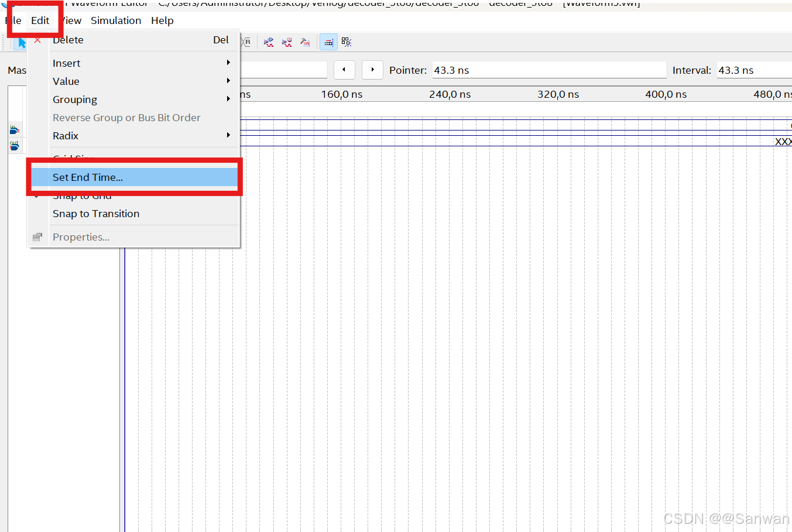Select the input pin signal icon
This screenshot has height=532, width=792.
(x=14, y=129)
